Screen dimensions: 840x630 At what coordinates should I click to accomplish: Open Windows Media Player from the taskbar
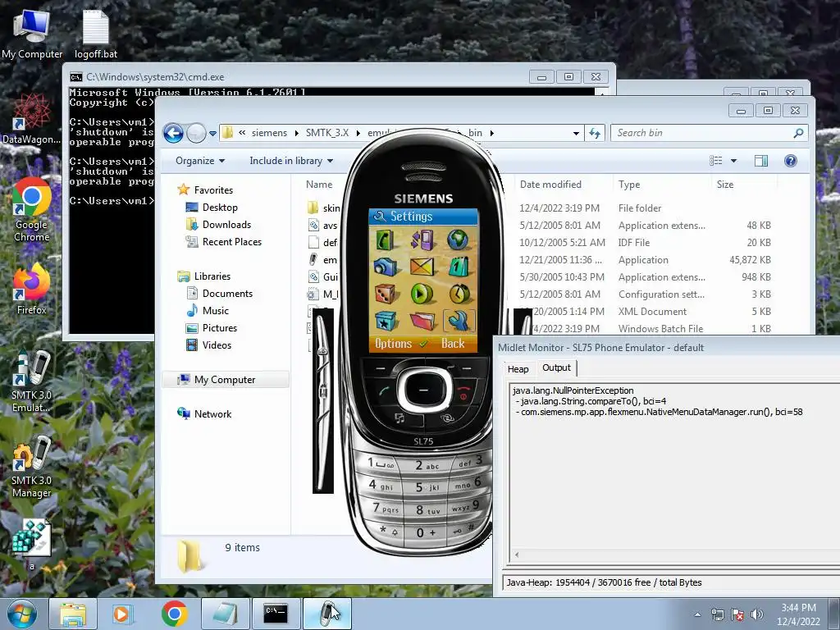[121, 614]
